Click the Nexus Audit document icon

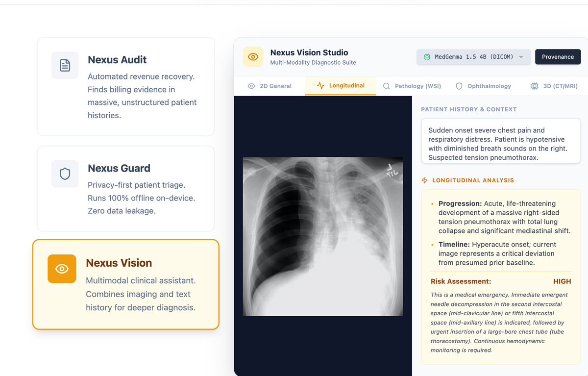(65, 65)
